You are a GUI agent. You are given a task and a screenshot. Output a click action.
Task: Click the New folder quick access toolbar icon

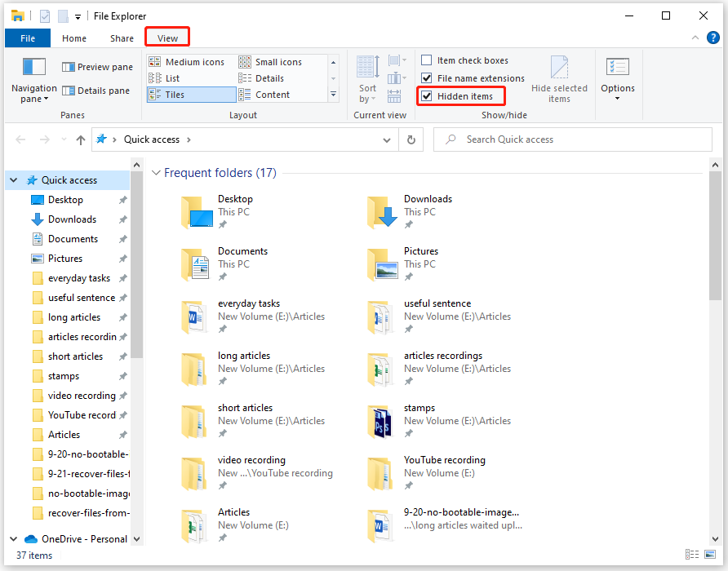tap(63, 16)
